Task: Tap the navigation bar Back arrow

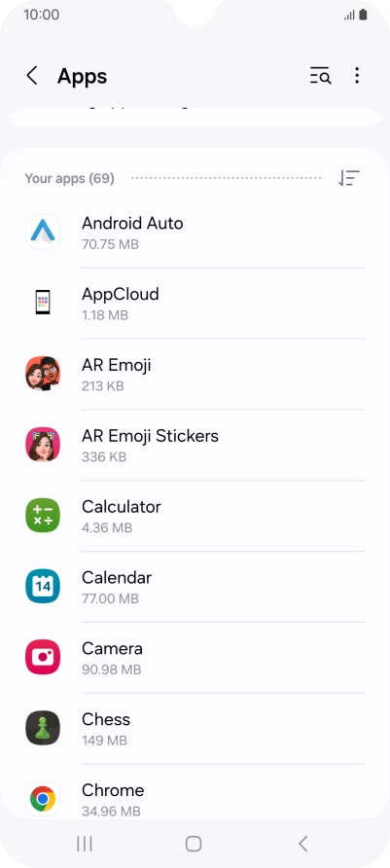Action: (x=302, y=844)
